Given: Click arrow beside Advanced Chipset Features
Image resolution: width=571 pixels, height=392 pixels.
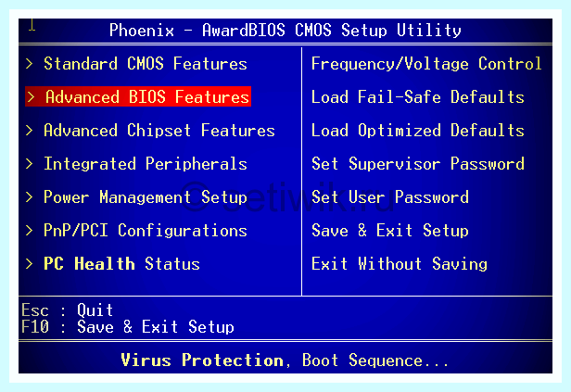Looking at the screenshot, I should (x=30, y=131).
